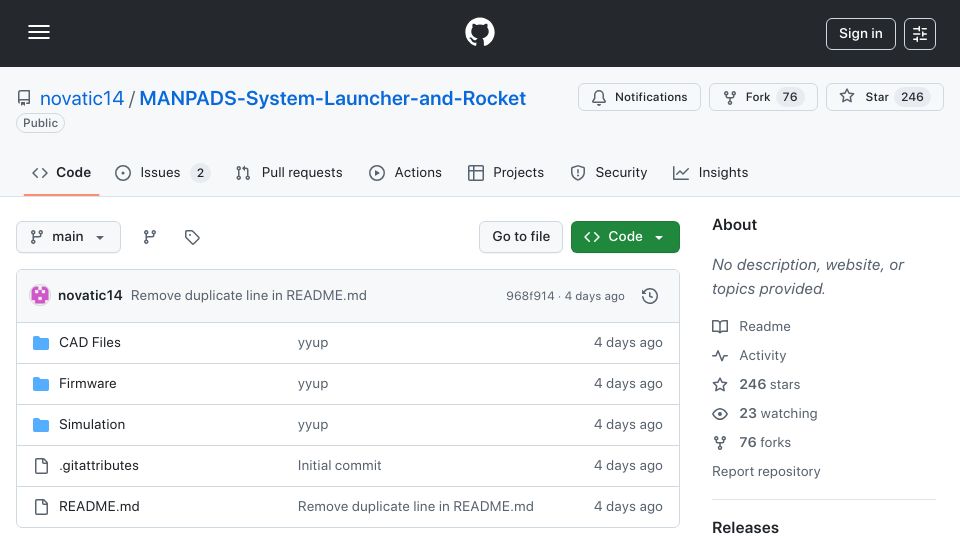Open the README.md file

pyautogui.click(x=99, y=506)
